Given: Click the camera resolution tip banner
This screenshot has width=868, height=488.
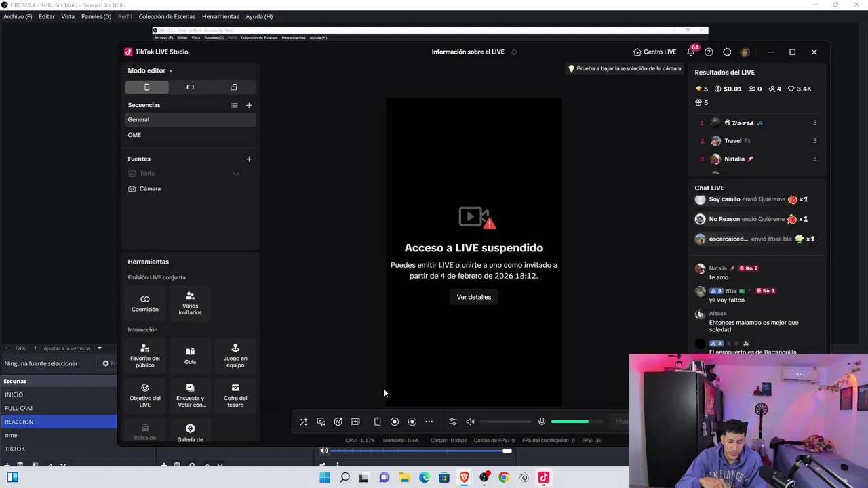Looking at the screenshot, I should pyautogui.click(x=625, y=68).
